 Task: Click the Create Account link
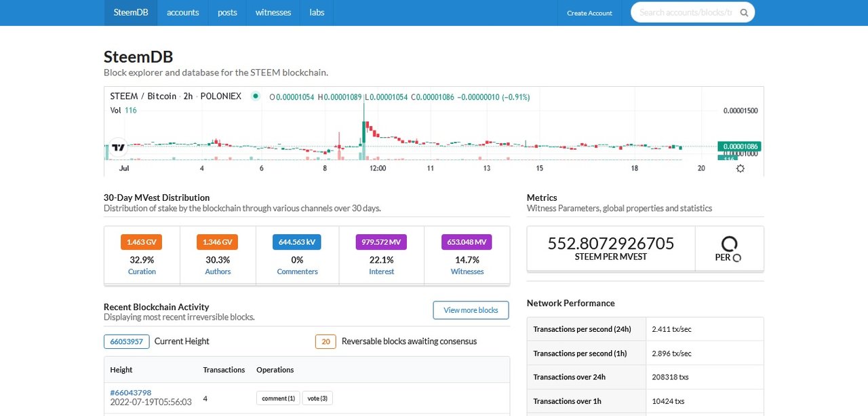coord(589,13)
